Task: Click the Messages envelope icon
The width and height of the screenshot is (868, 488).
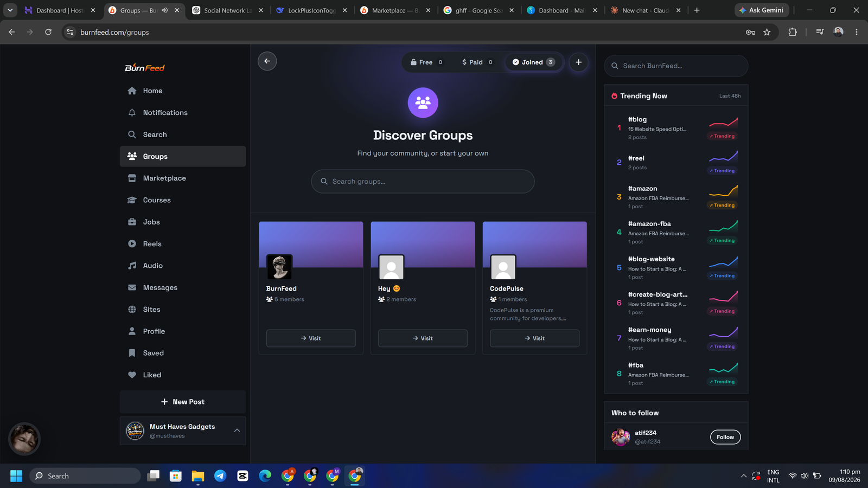Action: (132, 287)
